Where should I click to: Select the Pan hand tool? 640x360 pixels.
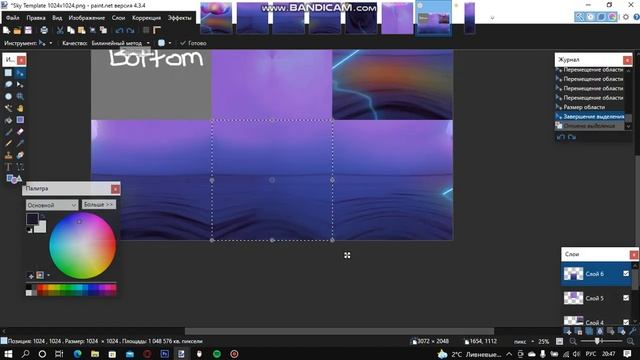[20, 108]
